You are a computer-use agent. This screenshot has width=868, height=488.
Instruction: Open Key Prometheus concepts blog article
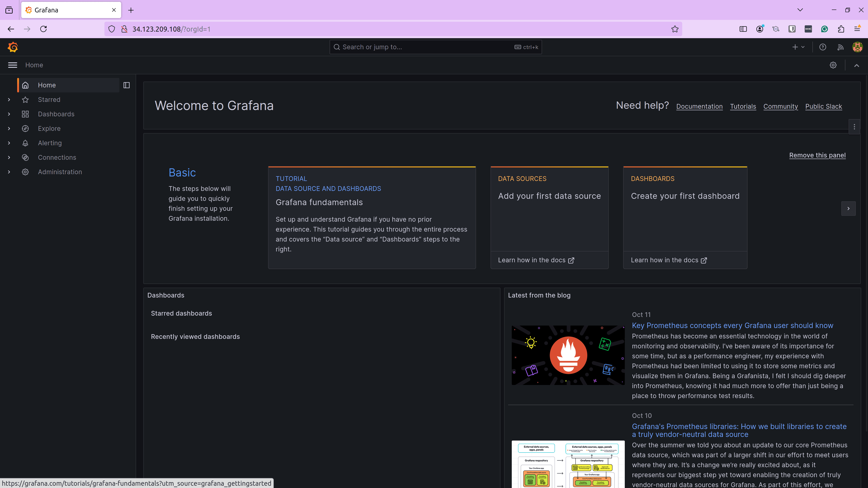pos(732,326)
